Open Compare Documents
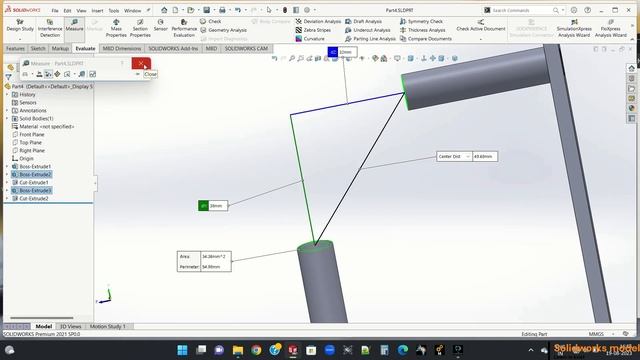This screenshot has height=360, width=640. [426, 39]
